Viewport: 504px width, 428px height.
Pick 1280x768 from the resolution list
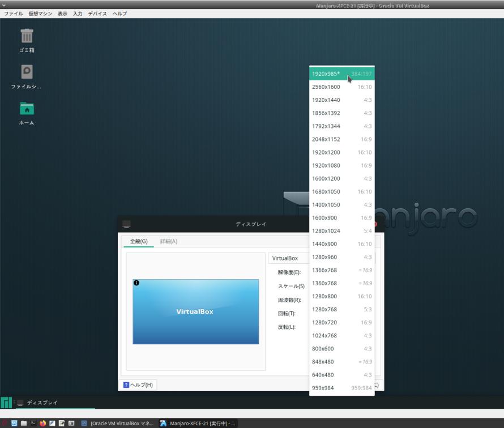pos(341,310)
